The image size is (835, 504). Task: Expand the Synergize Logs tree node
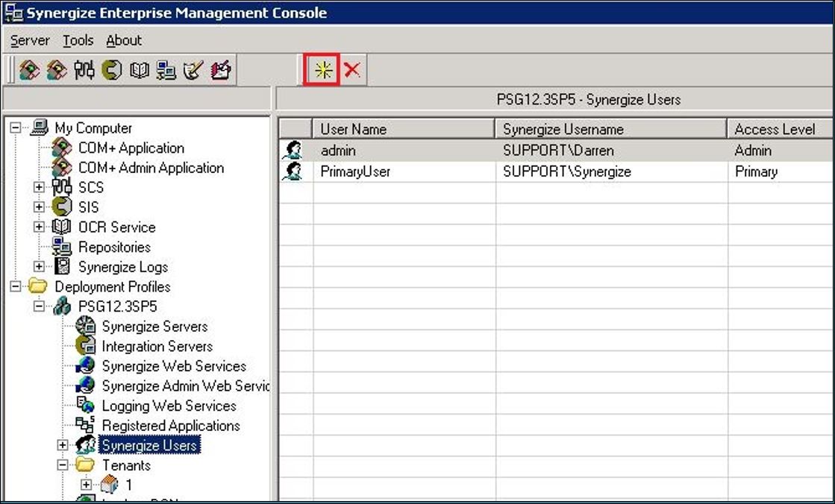(39, 267)
